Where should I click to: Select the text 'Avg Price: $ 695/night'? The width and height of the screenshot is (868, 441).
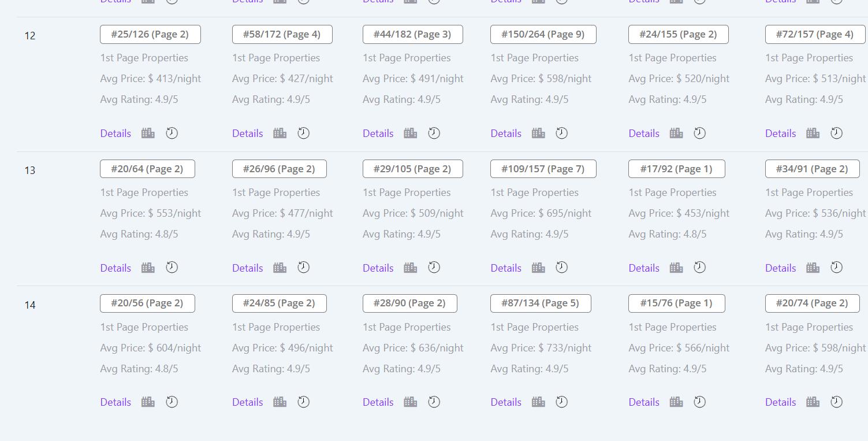click(541, 213)
